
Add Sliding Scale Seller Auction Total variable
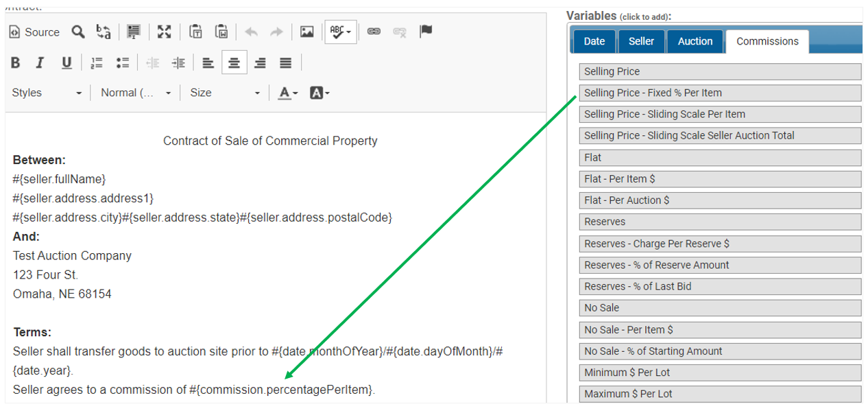720,136
